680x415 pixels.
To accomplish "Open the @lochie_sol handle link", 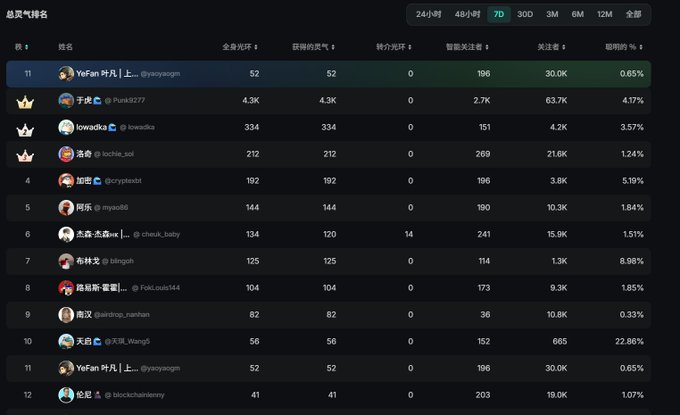I will pos(114,154).
